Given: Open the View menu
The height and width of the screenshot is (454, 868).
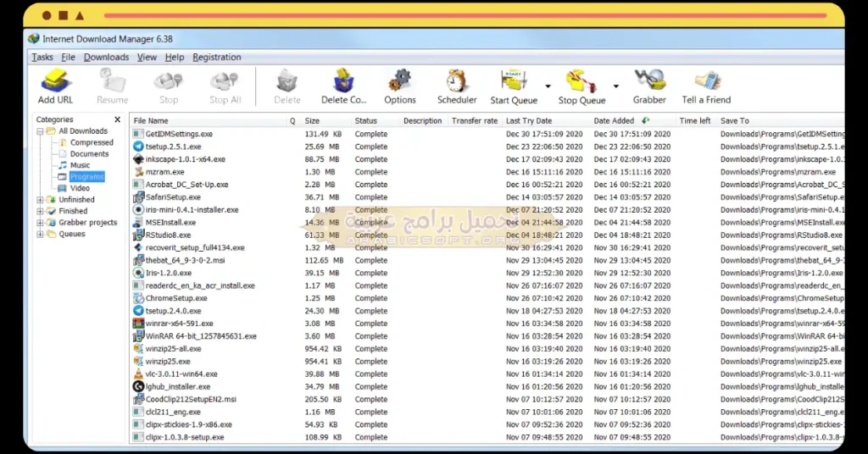Looking at the screenshot, I should pyautogui.click(x=147, y=57).
